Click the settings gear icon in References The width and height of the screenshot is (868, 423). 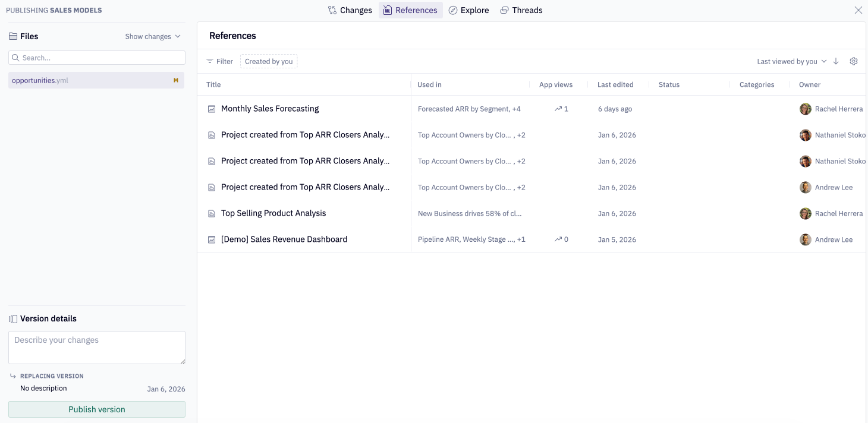[x=854, y=61]
